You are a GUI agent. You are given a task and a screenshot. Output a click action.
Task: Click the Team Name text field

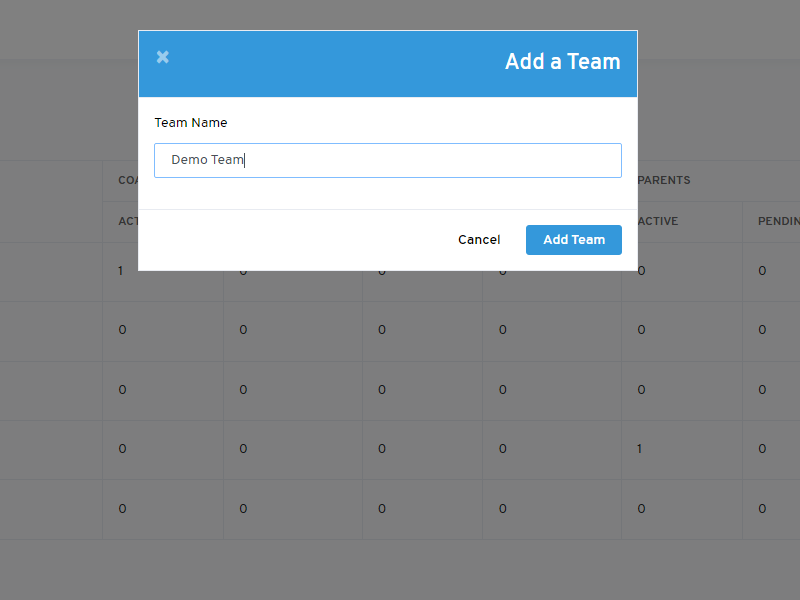tap(388, 160)
